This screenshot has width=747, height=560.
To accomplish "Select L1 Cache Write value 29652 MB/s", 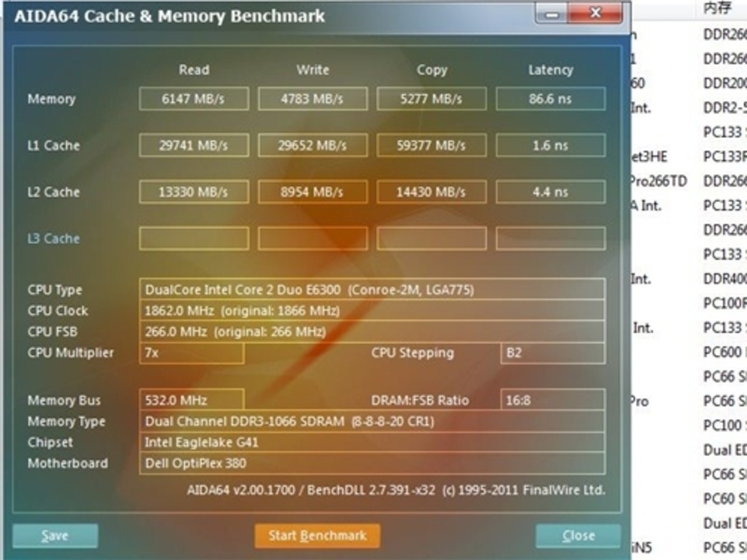I will (x=313, y=146).
